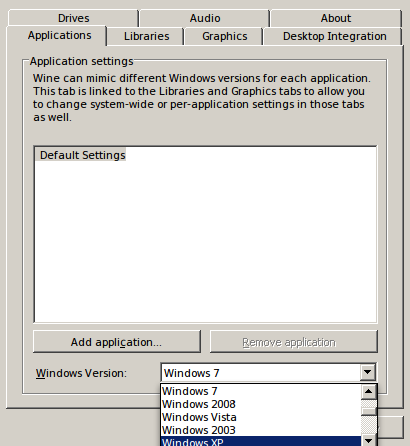Choose Windows 2008 from the version list
The image size is (410, 446).
(x=261, y=404)
